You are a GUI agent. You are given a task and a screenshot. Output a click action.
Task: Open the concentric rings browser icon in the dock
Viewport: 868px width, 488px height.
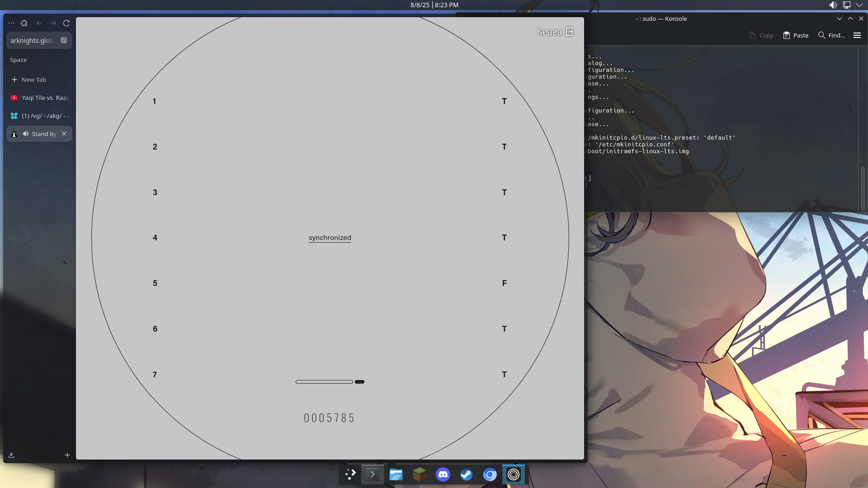514,474
